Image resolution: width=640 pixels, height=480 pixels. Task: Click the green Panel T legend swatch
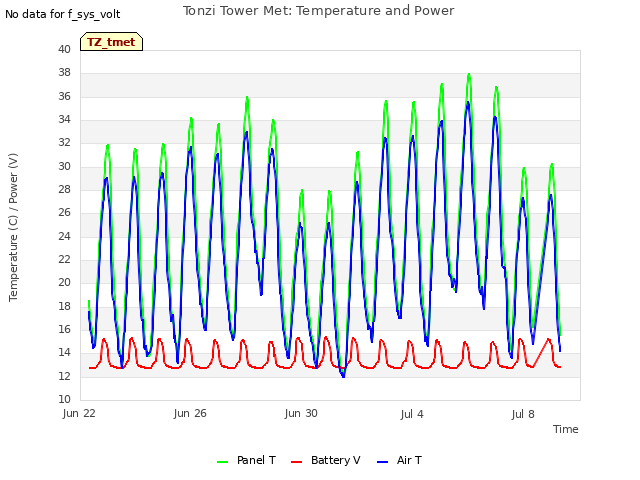(222, 462)
